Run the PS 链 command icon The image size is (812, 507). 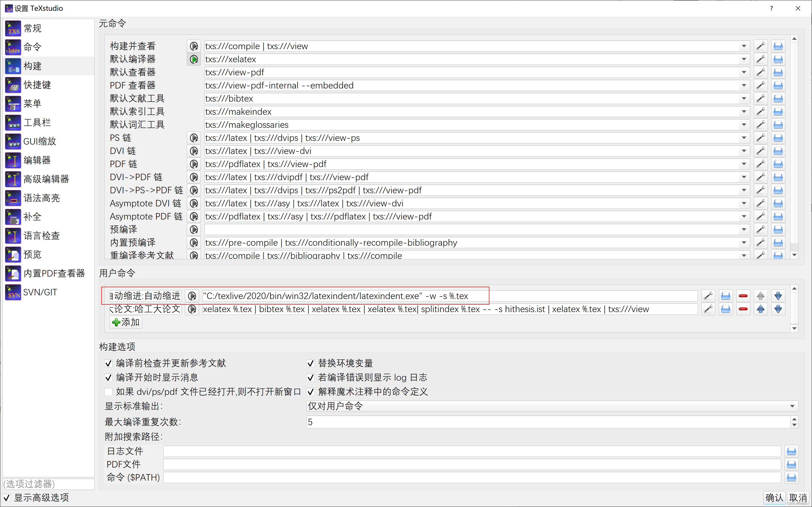(194, 138)
